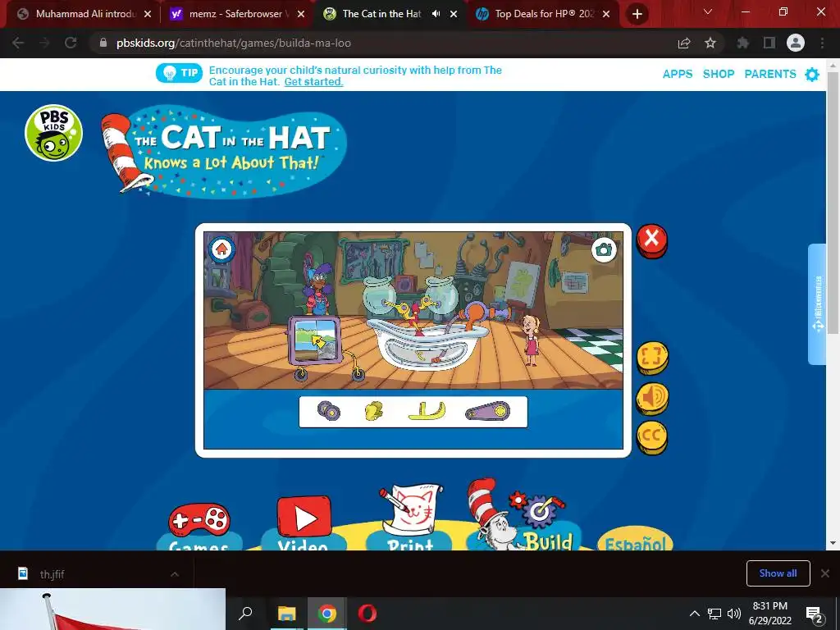
Task: Pick the purple wheels part in tray
Action: tap(328, 412)
